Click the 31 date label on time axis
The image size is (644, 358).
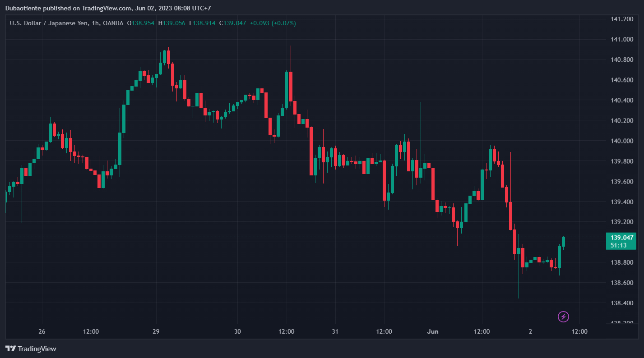334,331
